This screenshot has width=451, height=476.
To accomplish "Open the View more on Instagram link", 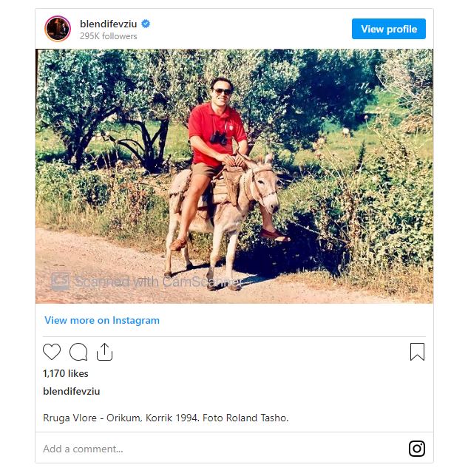I will pyautogui.click(x=102, y=320).
